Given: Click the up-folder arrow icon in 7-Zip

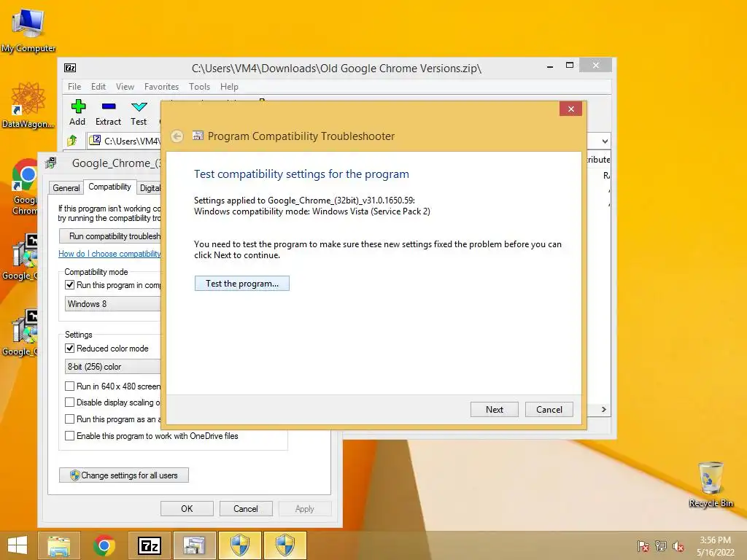Looking at the screenshot, I should click(x=72, y=141).
